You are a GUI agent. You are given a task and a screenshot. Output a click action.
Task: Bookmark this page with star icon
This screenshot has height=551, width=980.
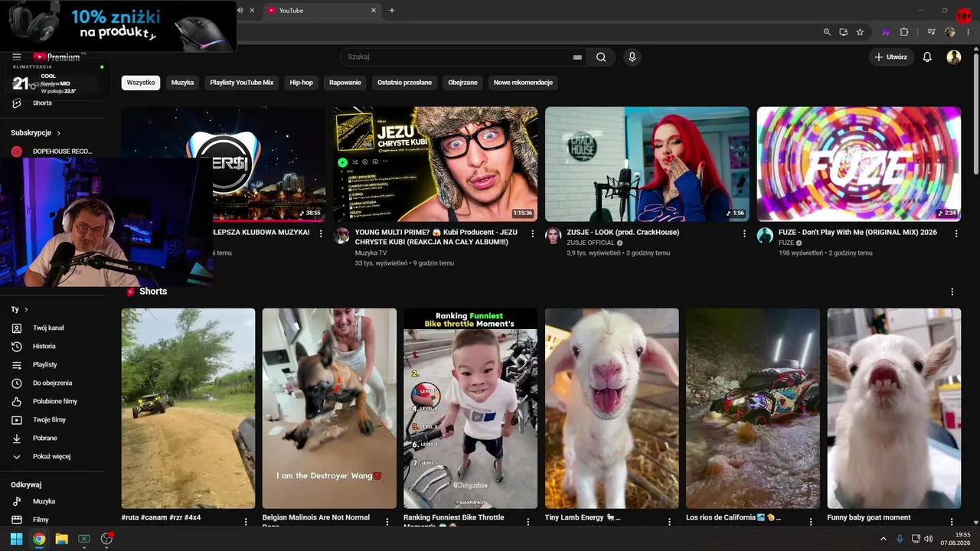tap(860, 32)
